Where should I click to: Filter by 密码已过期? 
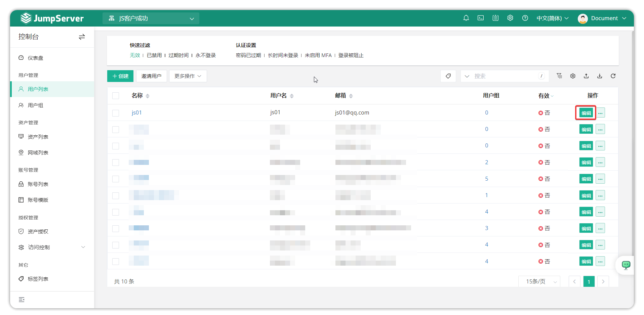click(x=248, y=55)
